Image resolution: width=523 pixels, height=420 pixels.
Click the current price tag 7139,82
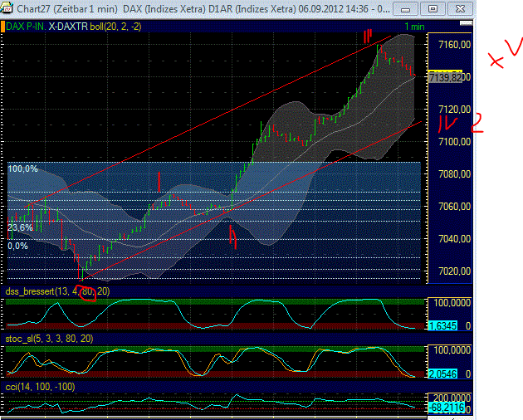445,78
